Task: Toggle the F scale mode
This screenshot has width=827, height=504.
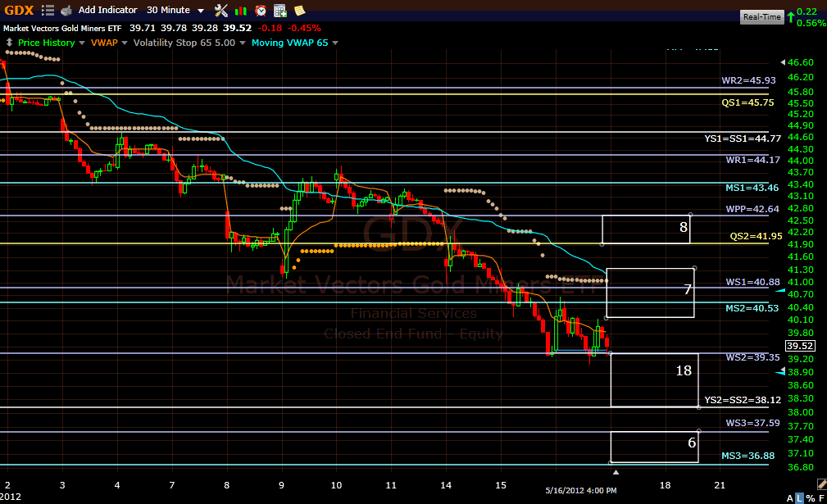Action: tap(822, 498)
